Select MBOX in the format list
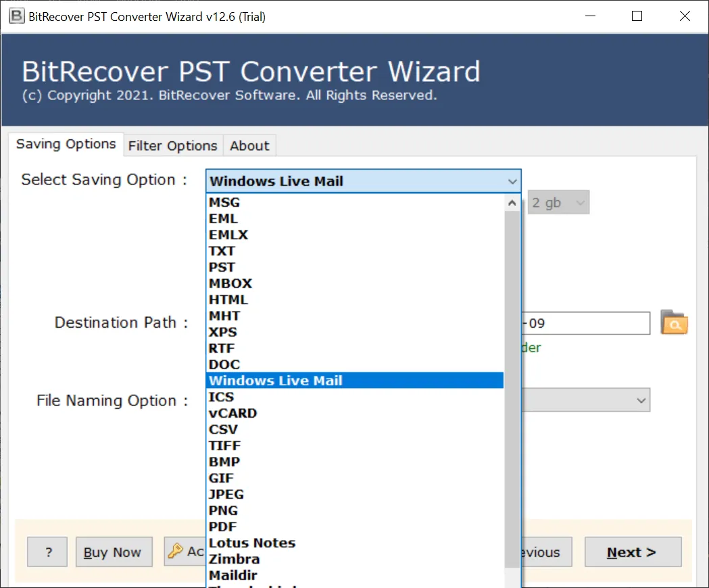 [x=230, y=283]
